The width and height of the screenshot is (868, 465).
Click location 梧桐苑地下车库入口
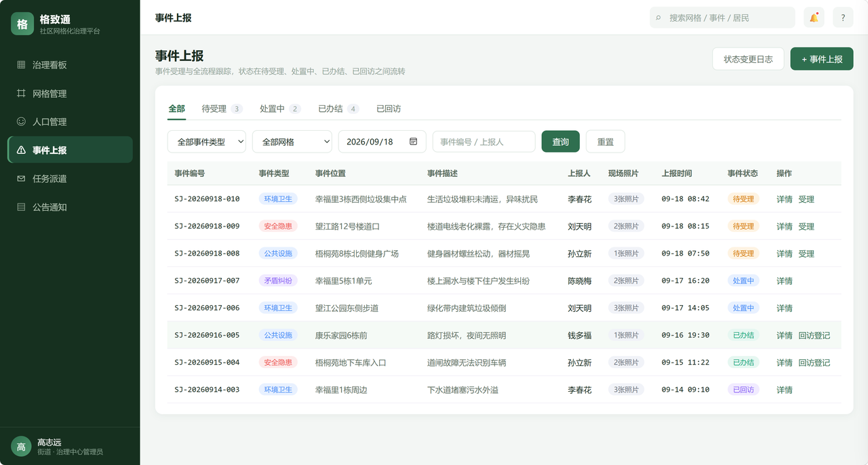[351, 363]
